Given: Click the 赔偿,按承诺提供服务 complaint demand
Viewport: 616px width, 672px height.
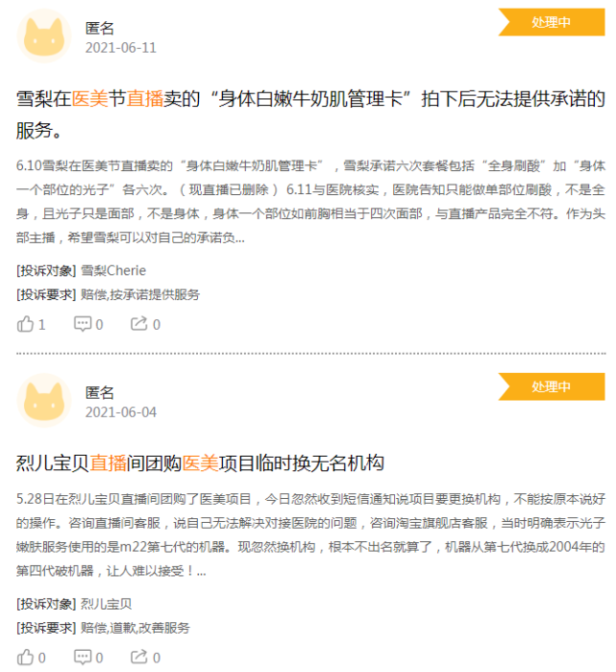Looking at the screenshot, I should click(x=140, y=294).
